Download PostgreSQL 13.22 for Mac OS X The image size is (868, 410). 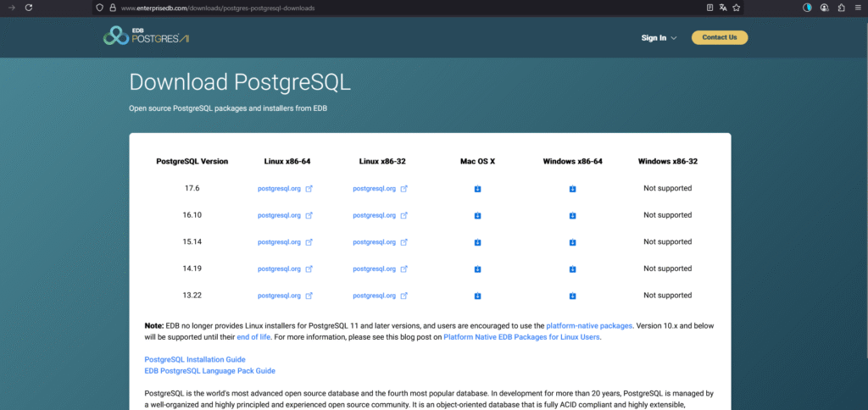tap(477, 296)
